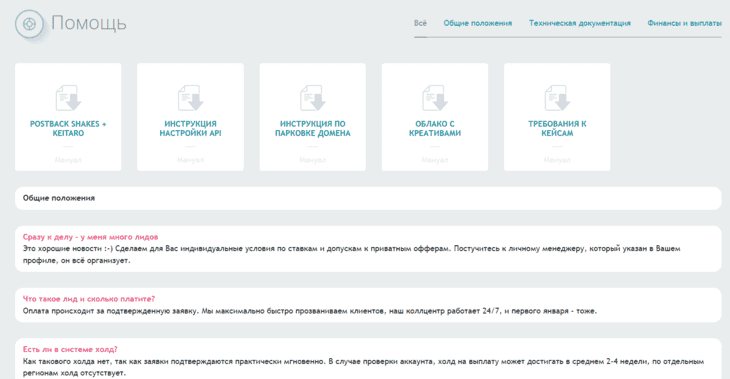730x379 pixels.
Task: Open Инструкция по парковке домена title link
Action: tap(313, 129)
